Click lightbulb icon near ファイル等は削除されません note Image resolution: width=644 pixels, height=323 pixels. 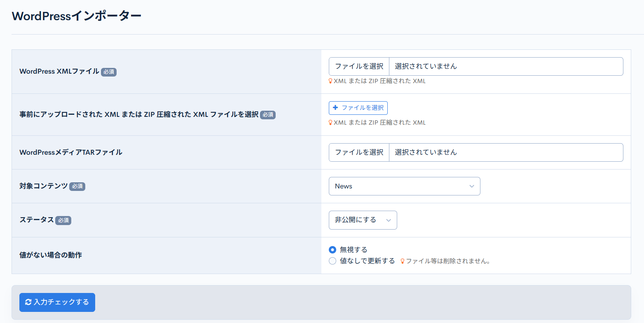[402, 260]
